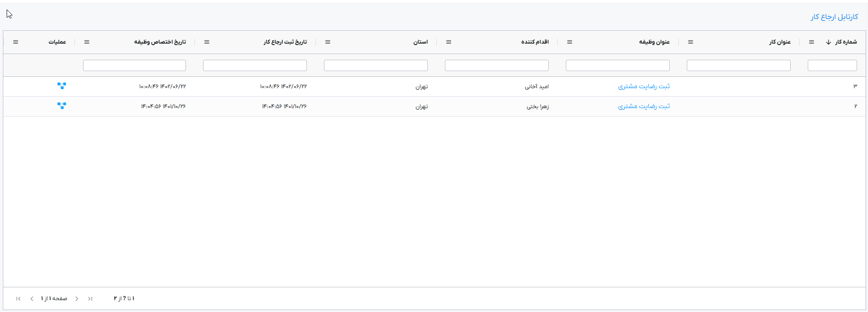868x312 pixels.
Task: Click the استان column filter field
Action: (376, 65)
